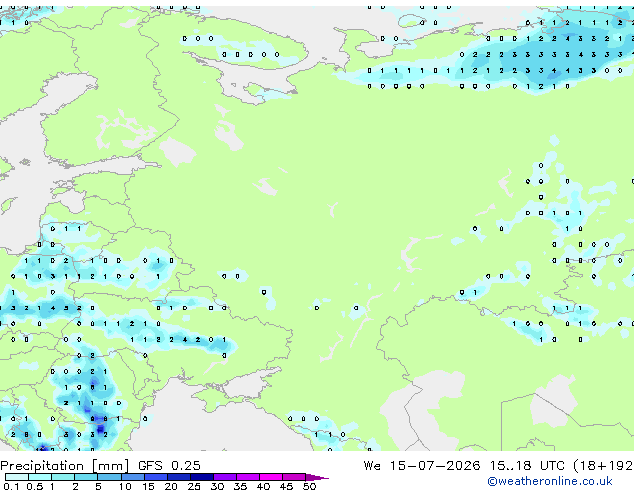The image size is (634, 490).
Task: Click the "0.25" resolution label
Action: [x=186, y=466]
